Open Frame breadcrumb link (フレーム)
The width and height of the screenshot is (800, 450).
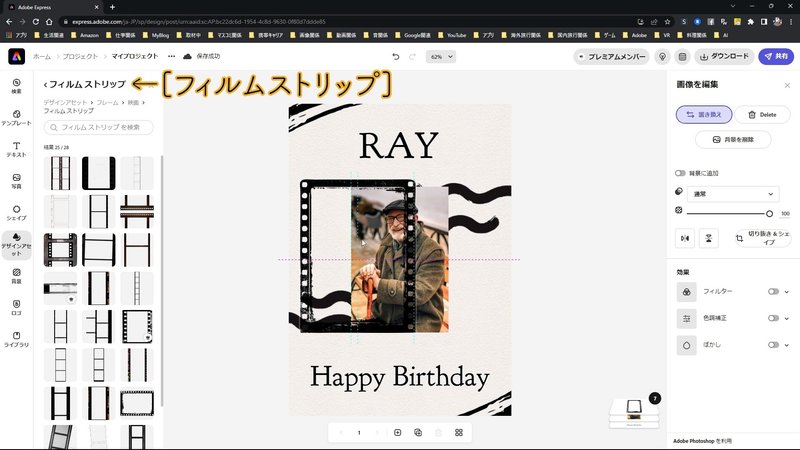[107, 103]
